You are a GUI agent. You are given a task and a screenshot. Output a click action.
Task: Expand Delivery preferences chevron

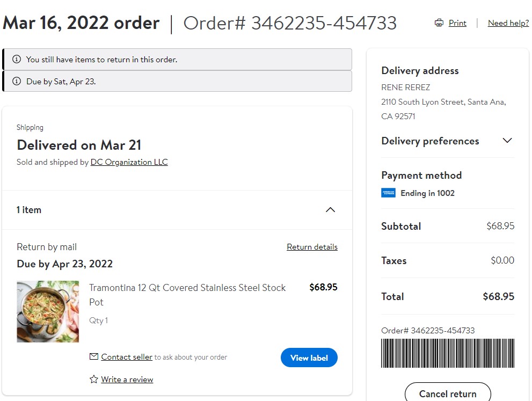click(x=507, y=141)
